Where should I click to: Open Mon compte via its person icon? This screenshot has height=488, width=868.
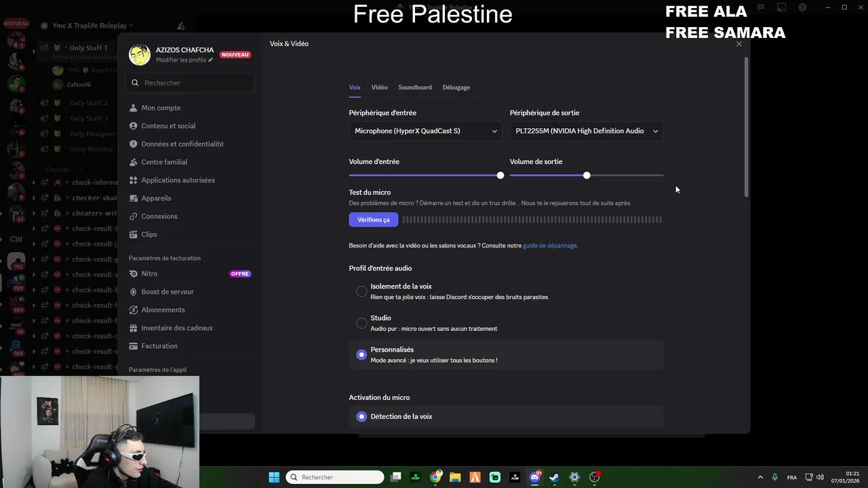(x=134, y=108)
